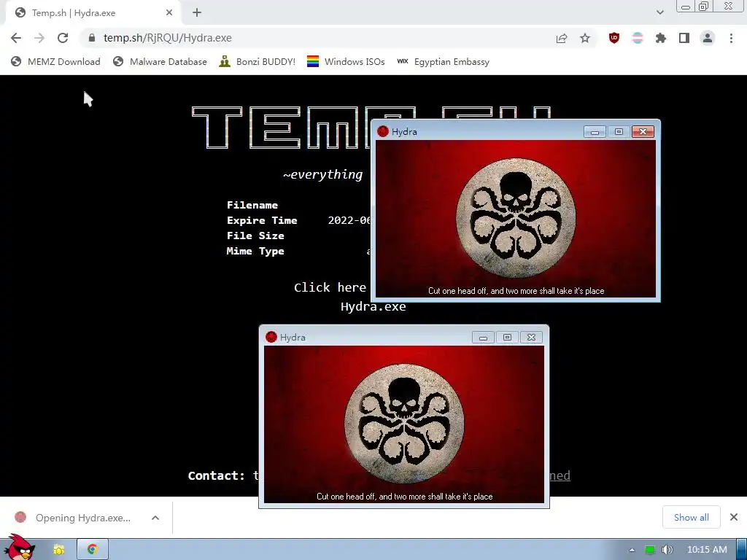Go back to the previous page
The height and width of the screenshot is (560, 747).
tap(16, 38)
